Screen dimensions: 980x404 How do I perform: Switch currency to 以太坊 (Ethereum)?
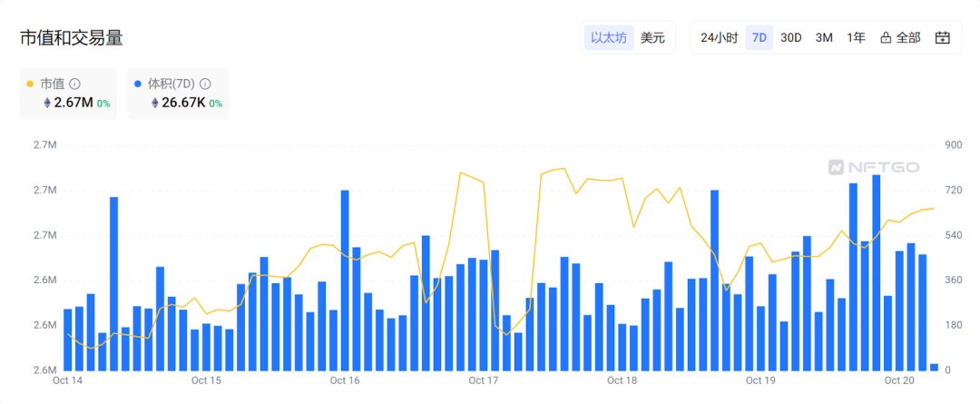(609, 37)
